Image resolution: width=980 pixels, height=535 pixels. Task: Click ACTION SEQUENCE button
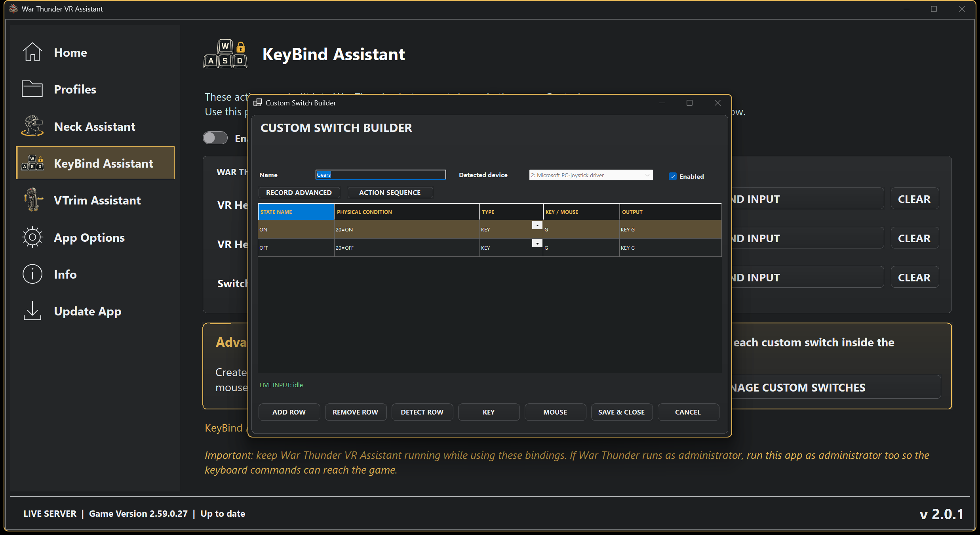point(390,193)
